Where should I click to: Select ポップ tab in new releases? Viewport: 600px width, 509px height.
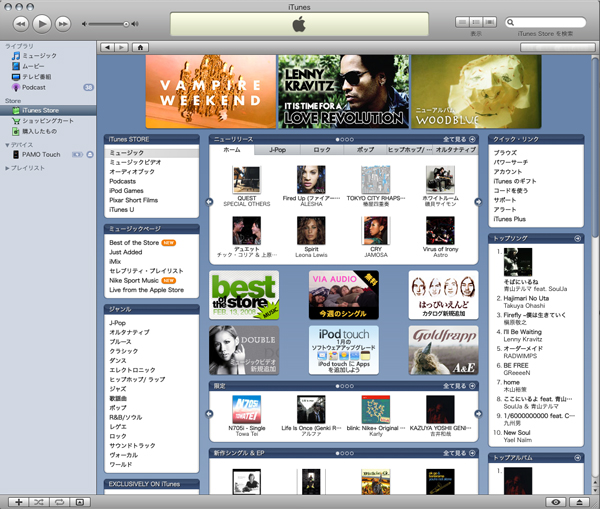[x=365, y=150]
